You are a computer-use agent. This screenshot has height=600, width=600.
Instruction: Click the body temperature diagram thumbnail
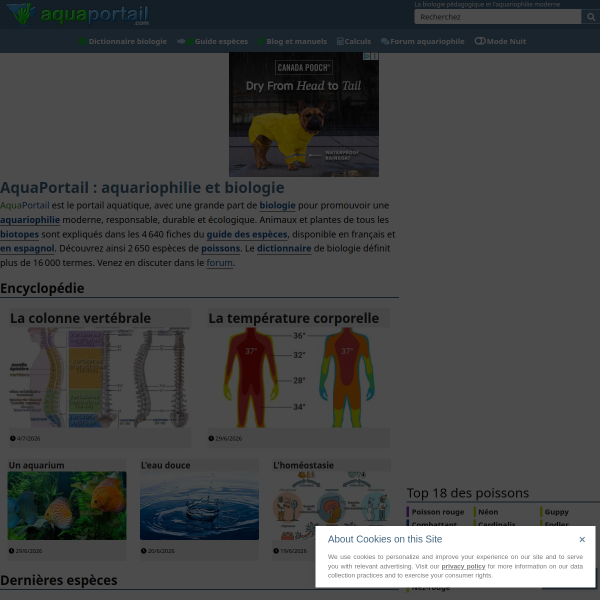pyautogui.click(x=299, y=377)
